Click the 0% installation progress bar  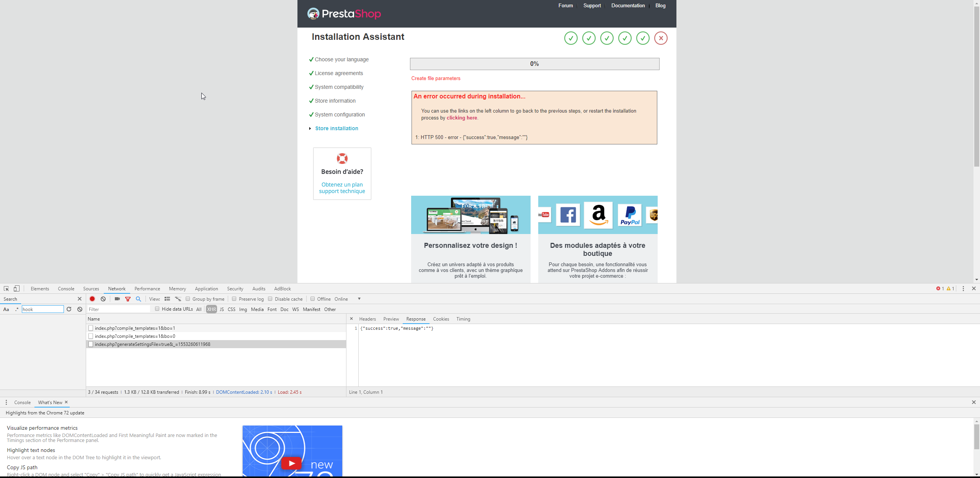click(x=535, y=64)
